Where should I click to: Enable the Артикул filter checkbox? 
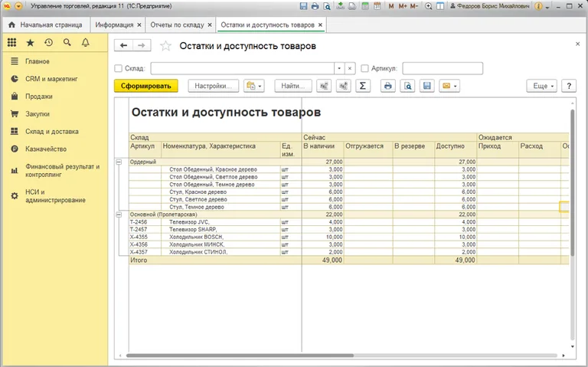tap(364, 68)
